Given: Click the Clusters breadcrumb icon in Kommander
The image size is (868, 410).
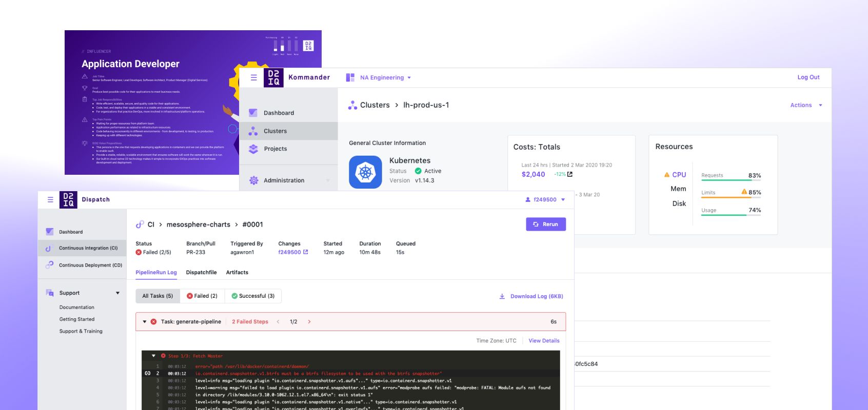Looking at the screenshot, I should click(x=352, y=105).
